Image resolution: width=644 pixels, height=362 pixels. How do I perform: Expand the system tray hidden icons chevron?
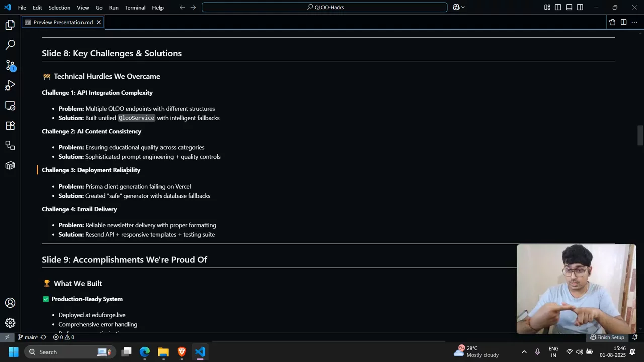click(x=524, y=352)
